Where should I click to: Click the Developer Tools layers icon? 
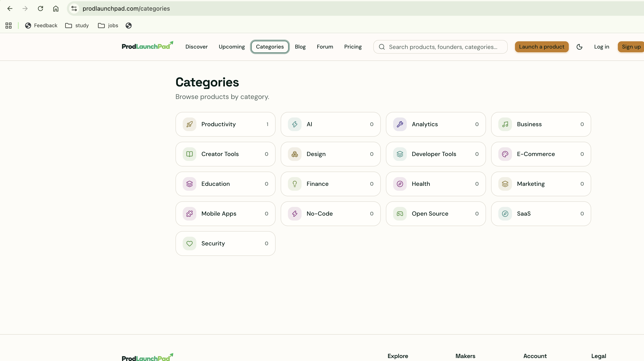[x=400, y=154]
